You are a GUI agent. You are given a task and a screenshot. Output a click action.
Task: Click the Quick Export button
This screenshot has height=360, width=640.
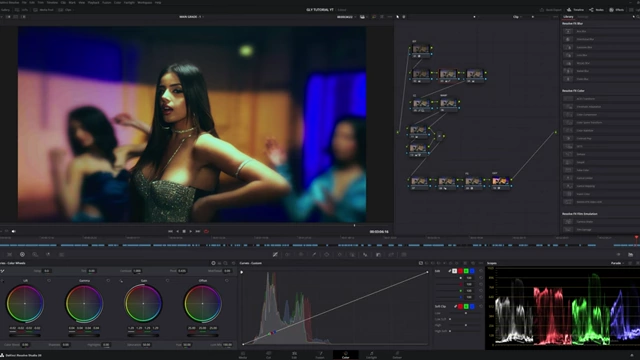click(x=551, y=10)
